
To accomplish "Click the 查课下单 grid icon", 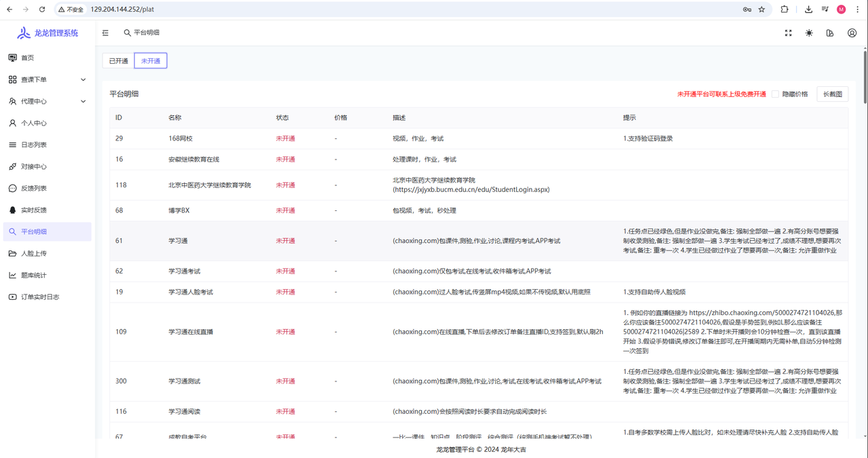I will coord(12,79).
